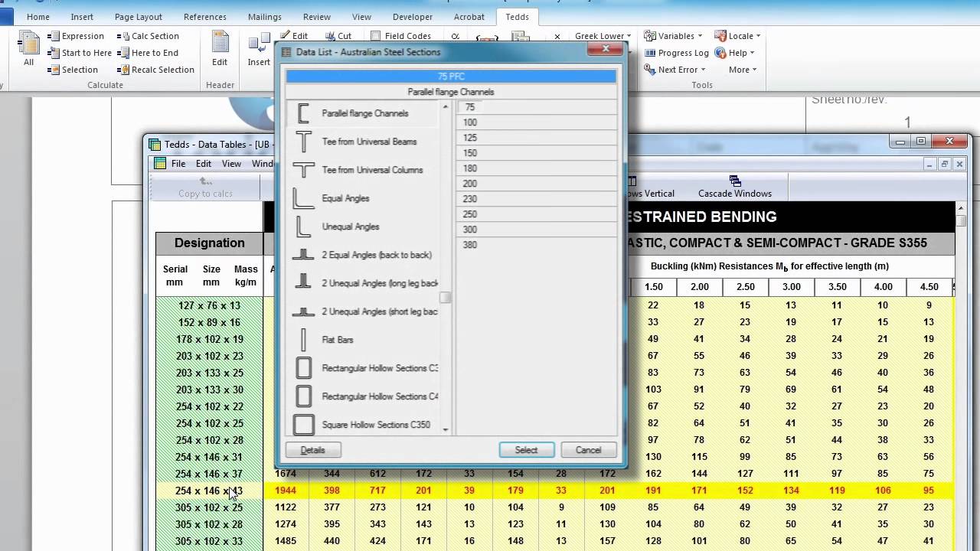980x551 pixels.
Task: Choose size 300 in Data List
Action: tap(537, 230)
